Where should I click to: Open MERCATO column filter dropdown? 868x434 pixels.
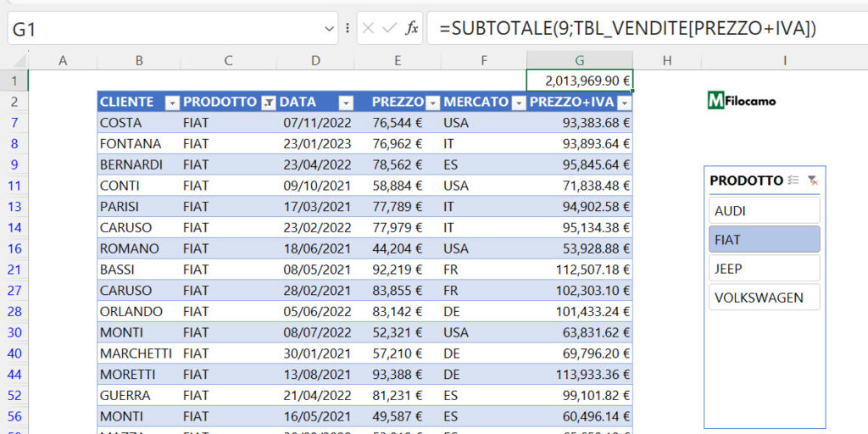coord(520,103)
